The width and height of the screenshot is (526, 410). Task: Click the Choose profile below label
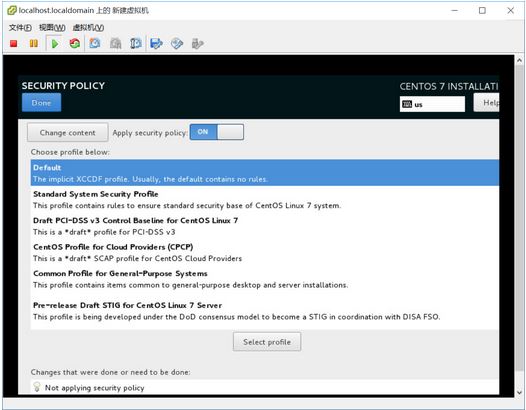pos(70,152)
